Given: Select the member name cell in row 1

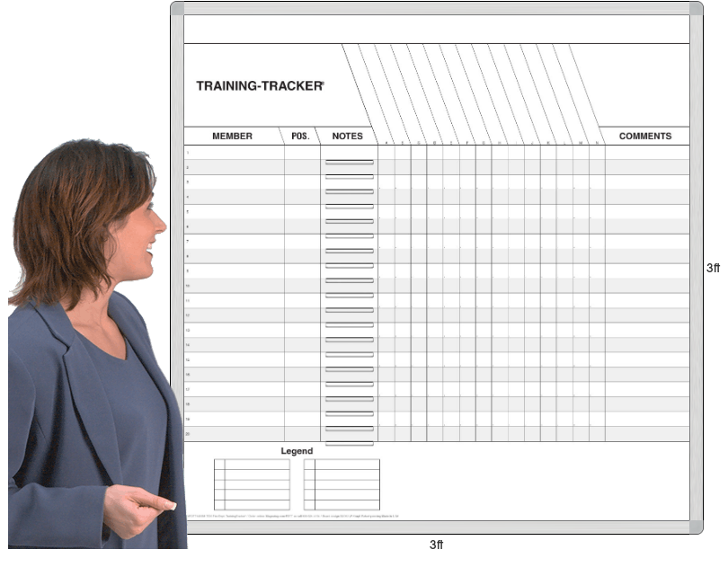Looking at the screenshot, I should click(237, 153).
